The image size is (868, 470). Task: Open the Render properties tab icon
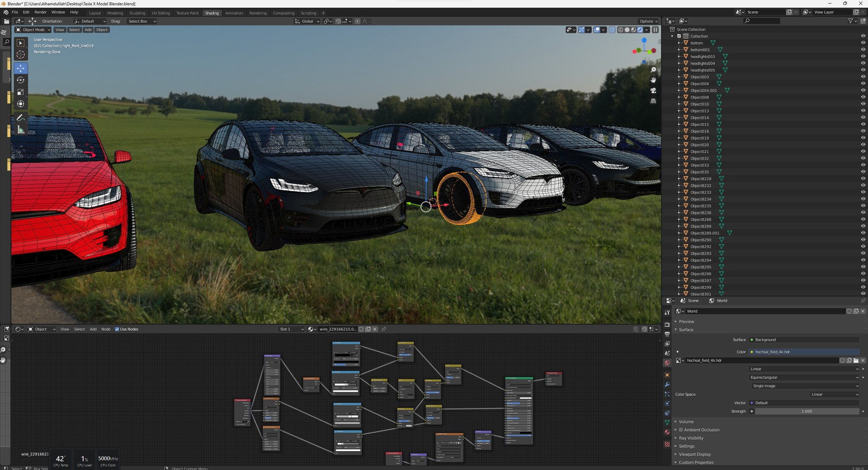667,324
